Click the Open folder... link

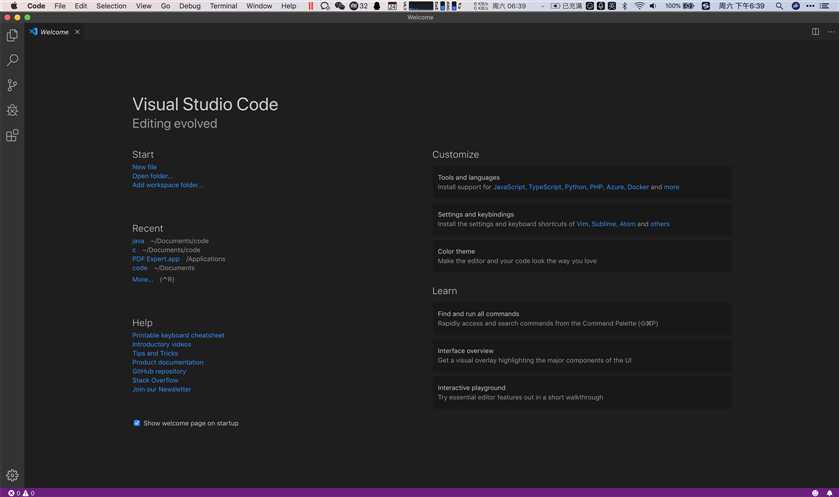(x=152, y=176)
